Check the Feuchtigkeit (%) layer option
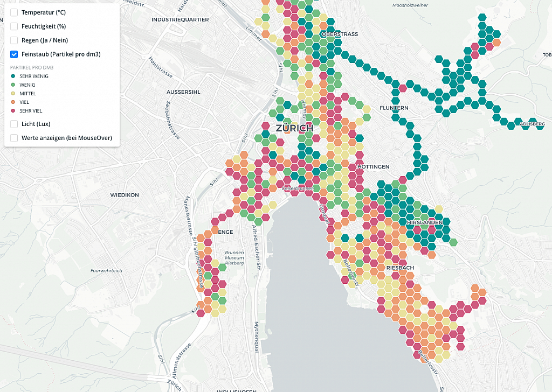 [15, 26]
